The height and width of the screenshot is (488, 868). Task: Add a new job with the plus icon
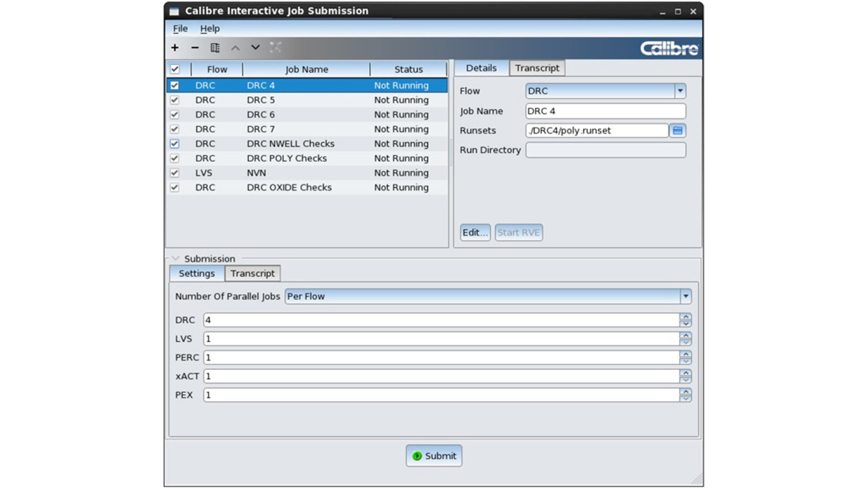(x=175, y=47)
